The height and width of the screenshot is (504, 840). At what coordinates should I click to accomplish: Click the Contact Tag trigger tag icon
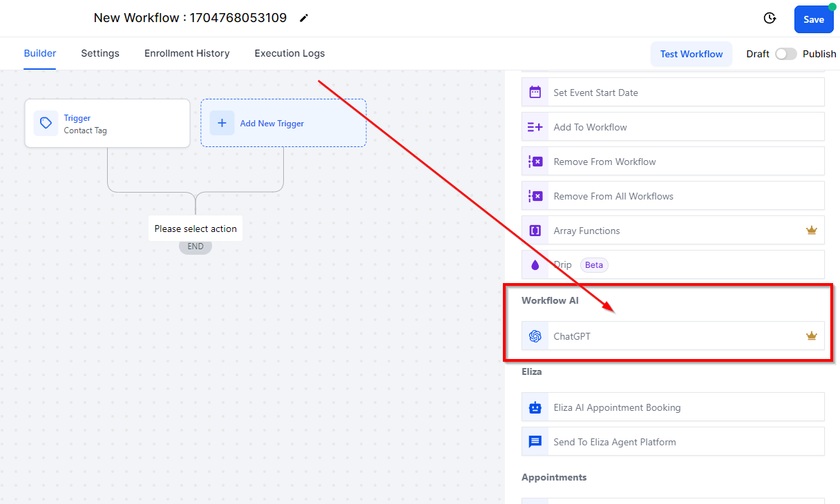pyautogui.click(x=46, y=123)
